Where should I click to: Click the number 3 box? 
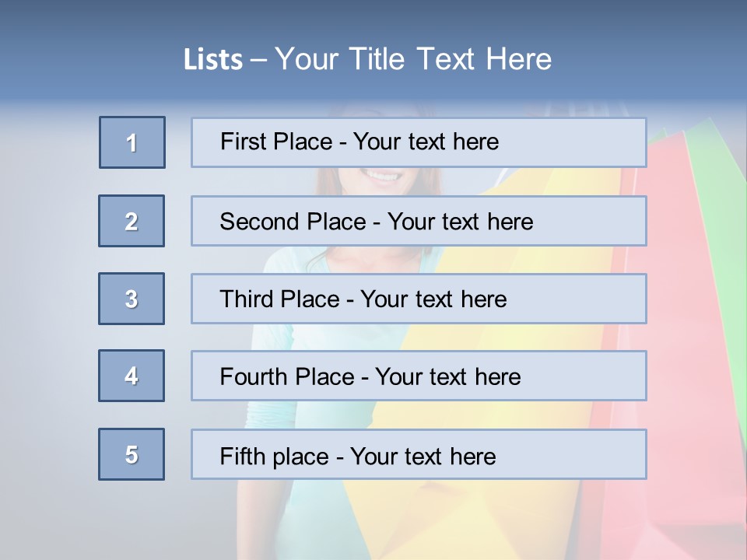tap(132, 299)
